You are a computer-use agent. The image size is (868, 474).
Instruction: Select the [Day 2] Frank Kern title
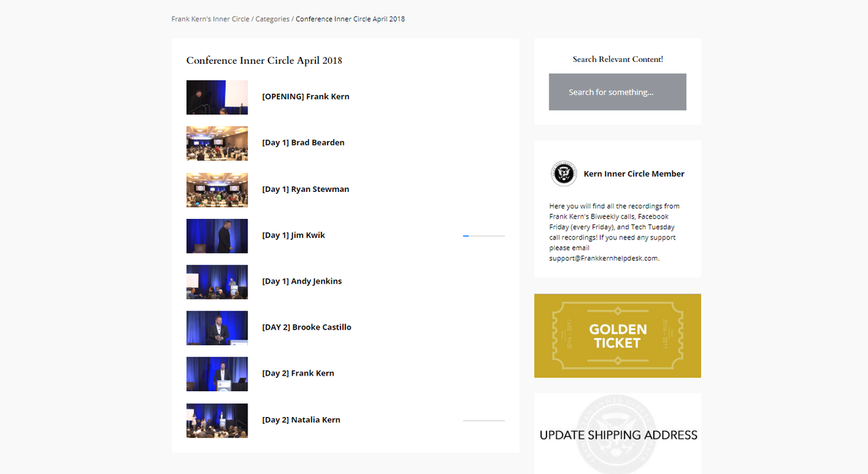(298, 373)
